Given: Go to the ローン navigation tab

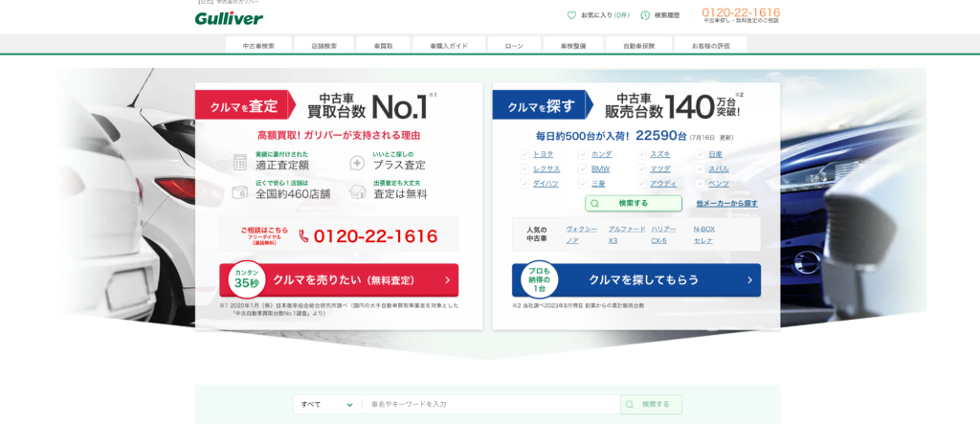Looking at the screenshot, I should [x=513, y=45].
